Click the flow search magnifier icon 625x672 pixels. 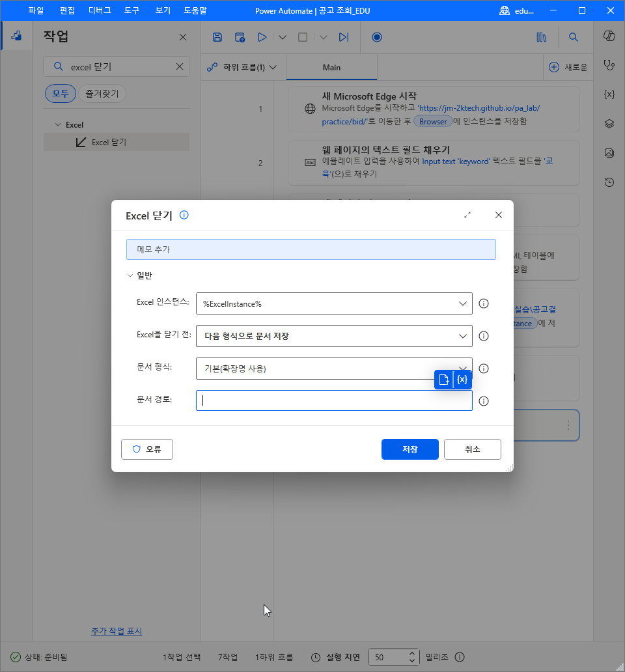573,37
